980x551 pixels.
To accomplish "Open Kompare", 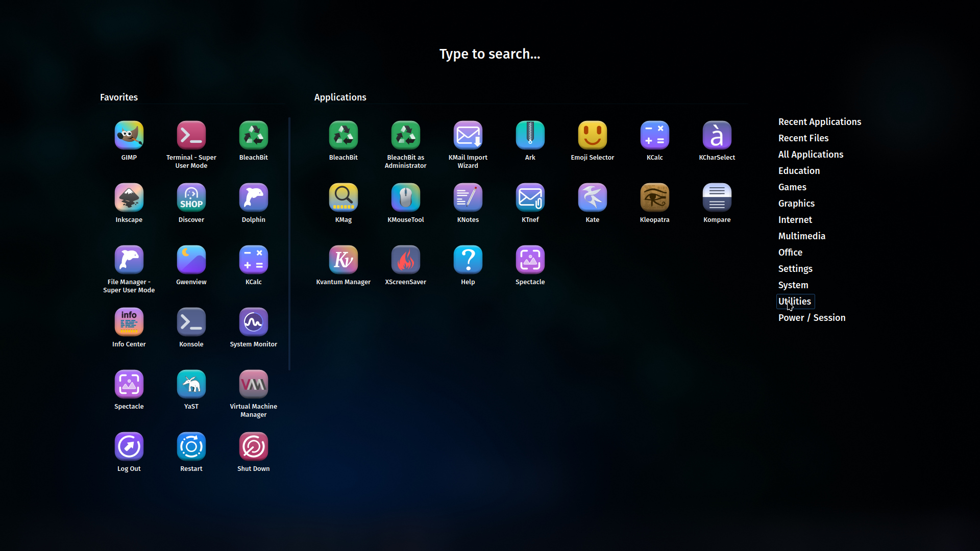I will (x=717, y=197).
